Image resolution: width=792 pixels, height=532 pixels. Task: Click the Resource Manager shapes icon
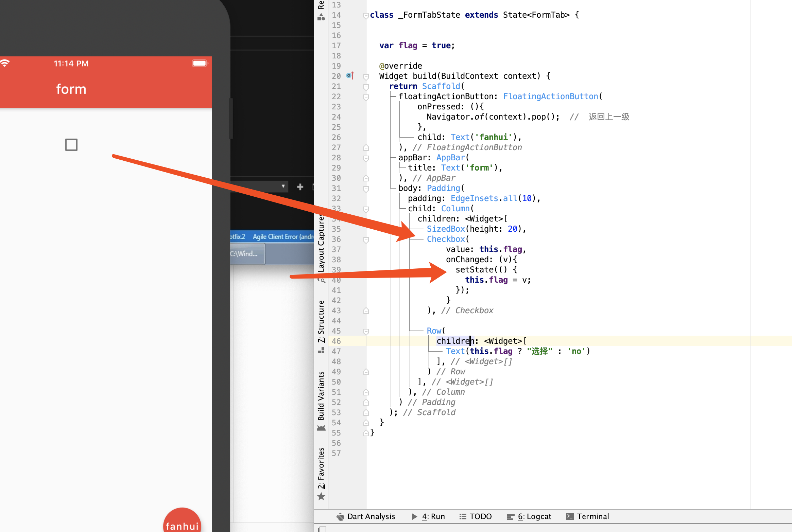pos(321,17)
